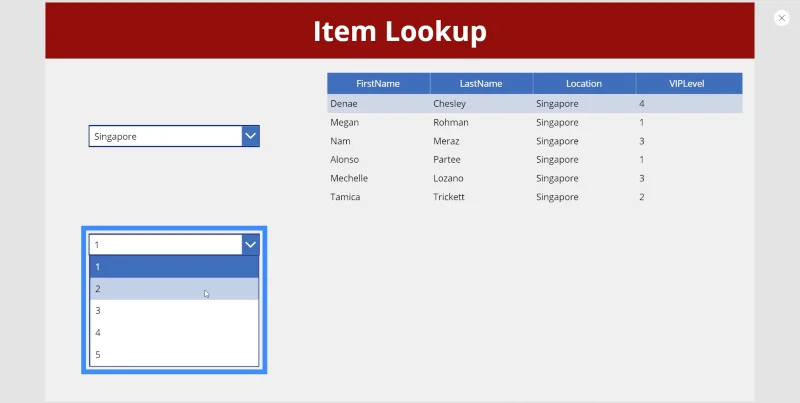Click VIP level 3 in Mechelle's row
800x403 pixels.
[641, 178]
